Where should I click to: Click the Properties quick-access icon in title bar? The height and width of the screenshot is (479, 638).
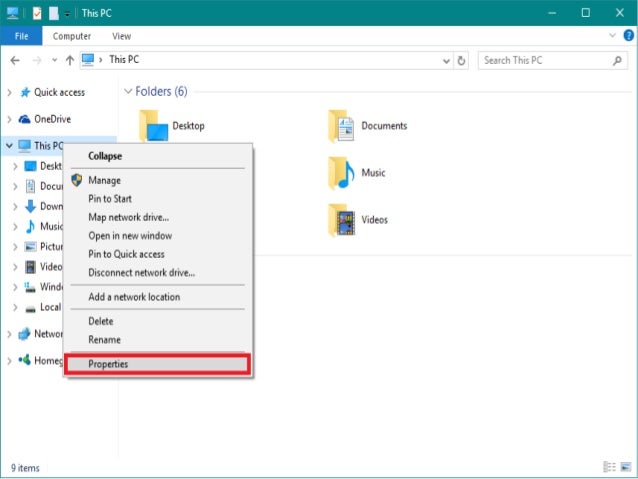[x=37, y=13]
